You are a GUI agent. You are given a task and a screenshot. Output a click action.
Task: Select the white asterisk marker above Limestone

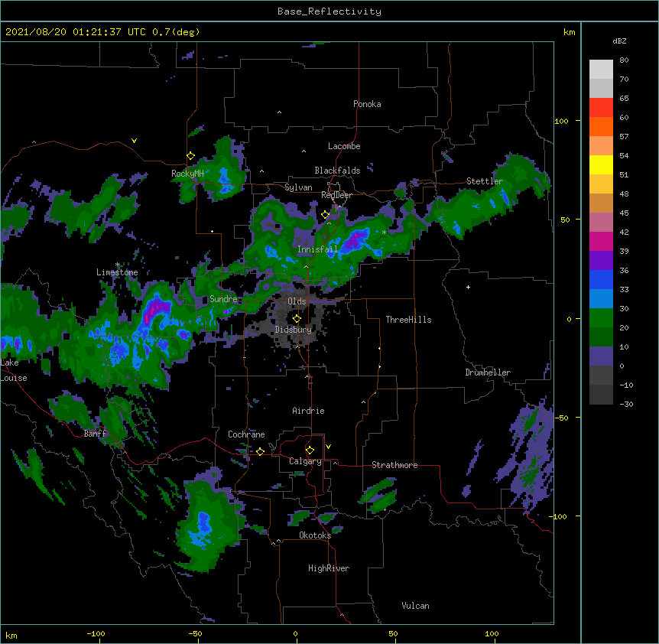point(118,265)
